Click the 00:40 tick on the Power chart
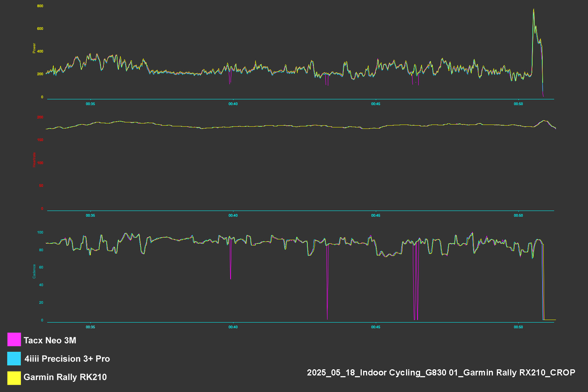 (233, 104)
